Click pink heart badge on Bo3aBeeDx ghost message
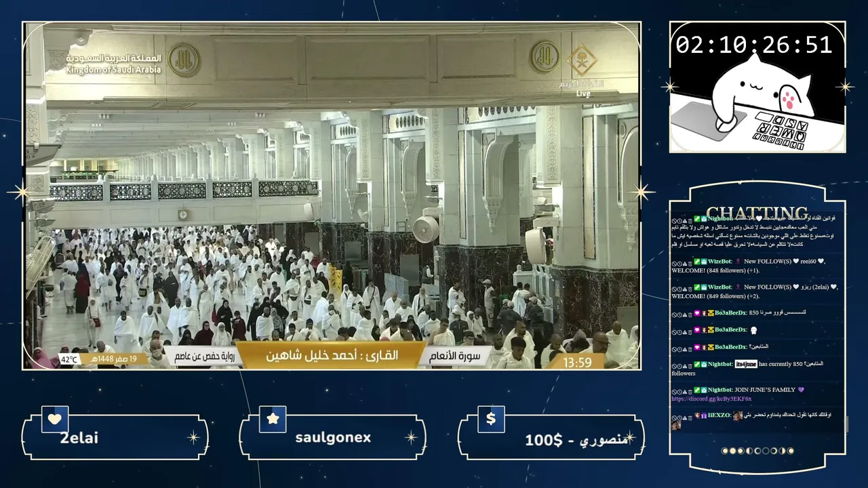868x488 pixels. coord(696,330)
